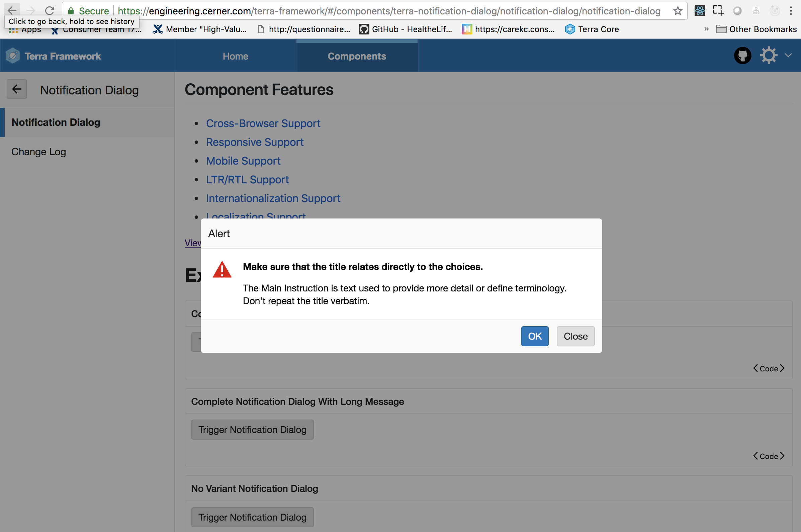801x532 pixels.
Task: Open the sitemap-style extension icon
Action: coord(756,10)
